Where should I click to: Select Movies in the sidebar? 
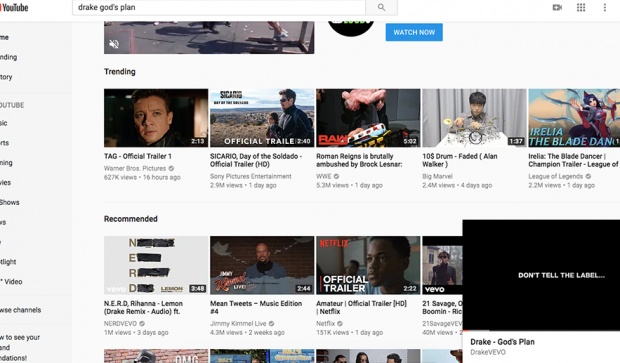pos(5,182)
